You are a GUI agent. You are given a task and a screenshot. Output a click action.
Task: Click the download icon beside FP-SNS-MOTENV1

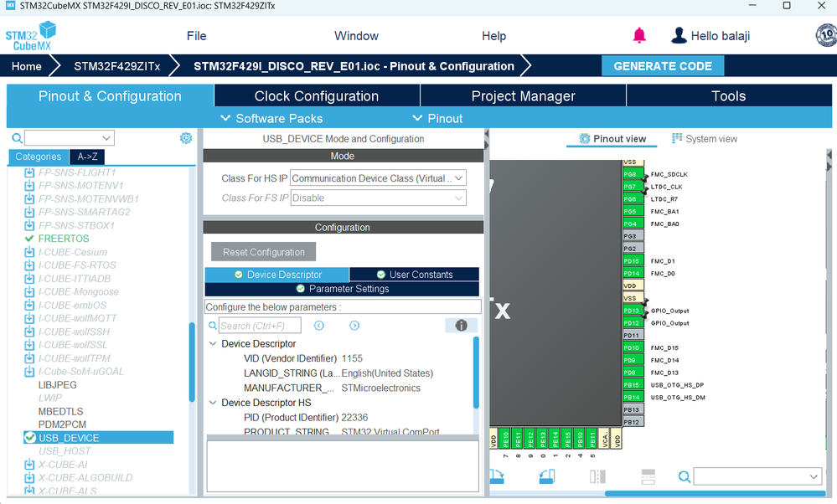tap(29, 186)
